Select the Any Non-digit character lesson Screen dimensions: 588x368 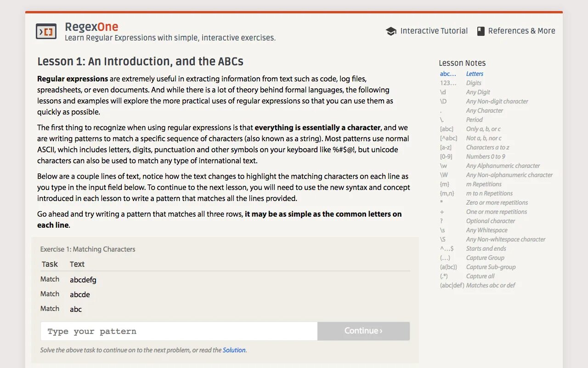[497, 101]
